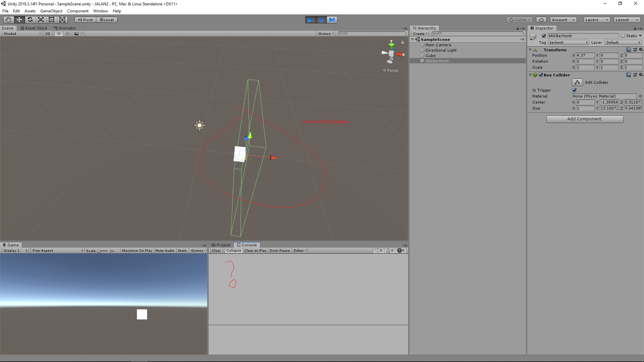Open the scene Gizmos dropdown

click(x=326, y=34)
